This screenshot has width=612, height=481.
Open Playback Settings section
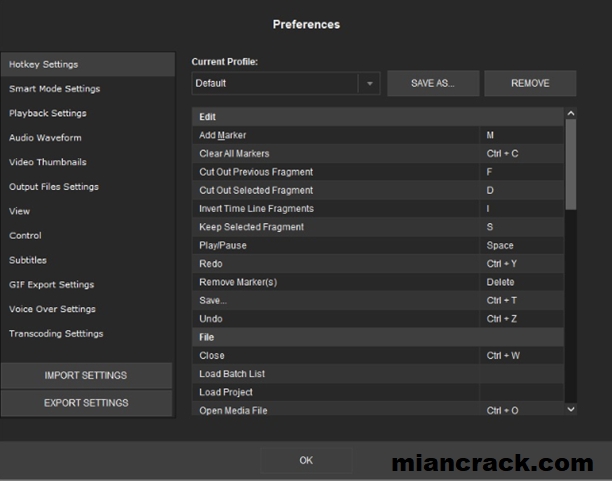coord(87,113)
